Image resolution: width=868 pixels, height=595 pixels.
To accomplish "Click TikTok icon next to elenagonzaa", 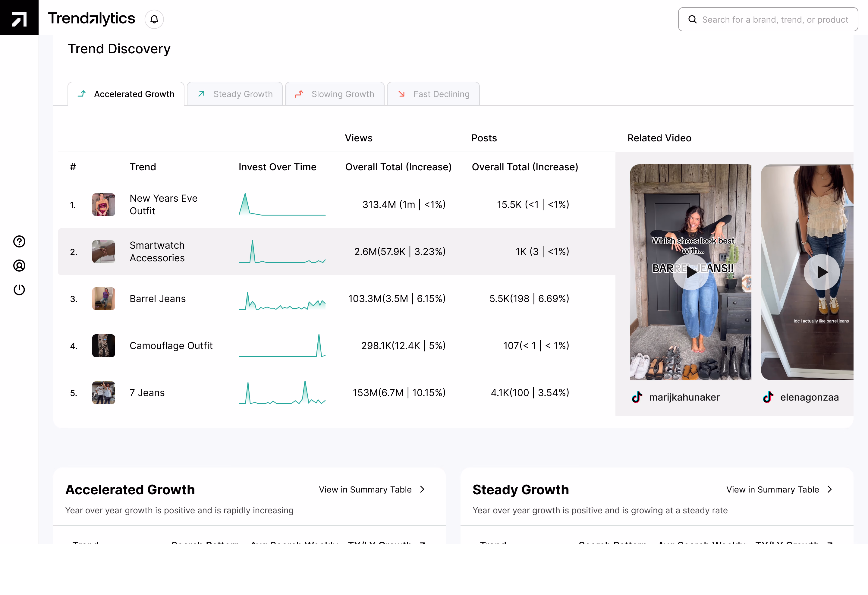I will point(768,397).
